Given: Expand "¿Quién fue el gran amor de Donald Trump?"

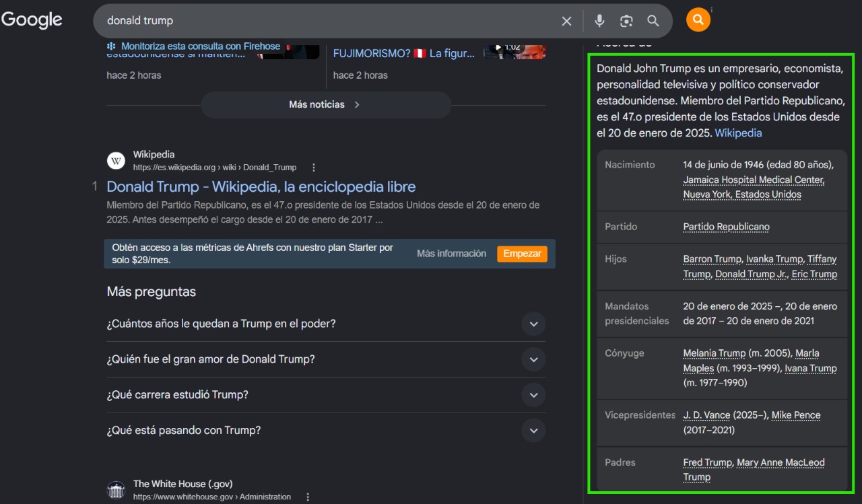Looking at the screenshot, I should (326, 359).
